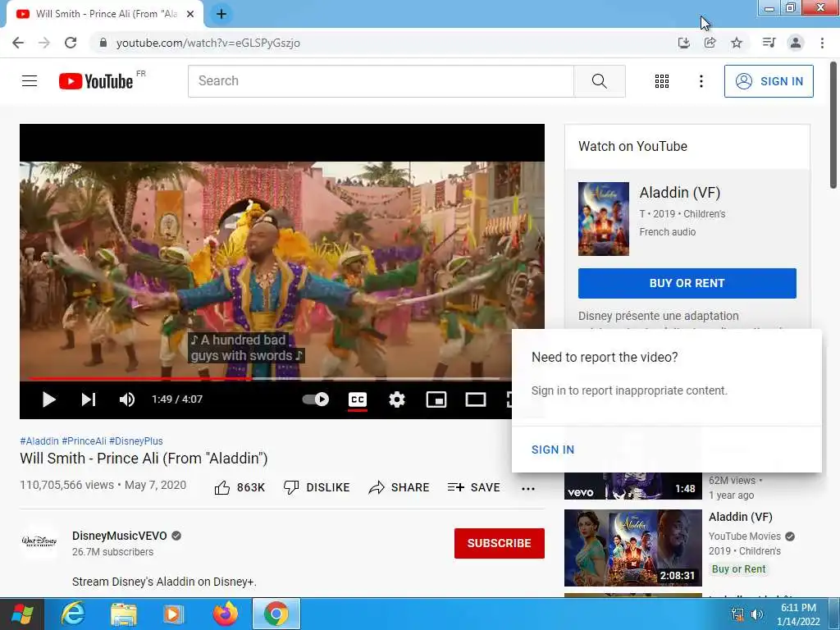840x630 pixels.
Task: Click the red SUBSCRIBE button
Action: tap(500, 543)
